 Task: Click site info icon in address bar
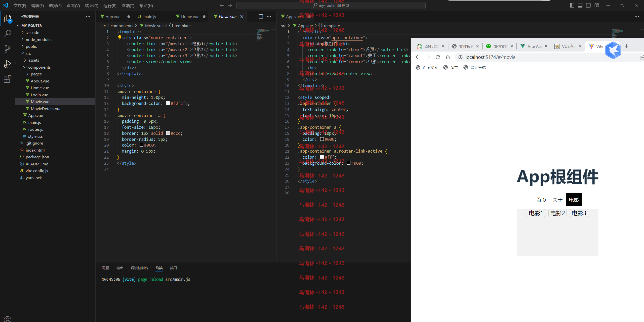pos(460,57)
